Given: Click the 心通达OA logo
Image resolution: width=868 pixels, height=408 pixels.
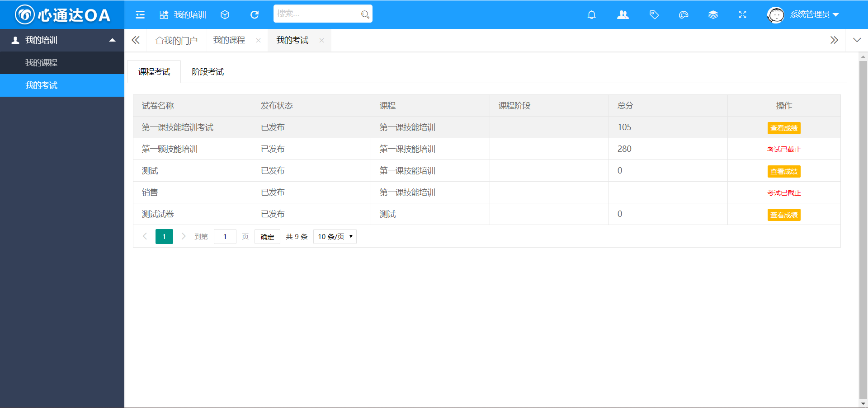Looking at the screenshot, I should [62, 15].
